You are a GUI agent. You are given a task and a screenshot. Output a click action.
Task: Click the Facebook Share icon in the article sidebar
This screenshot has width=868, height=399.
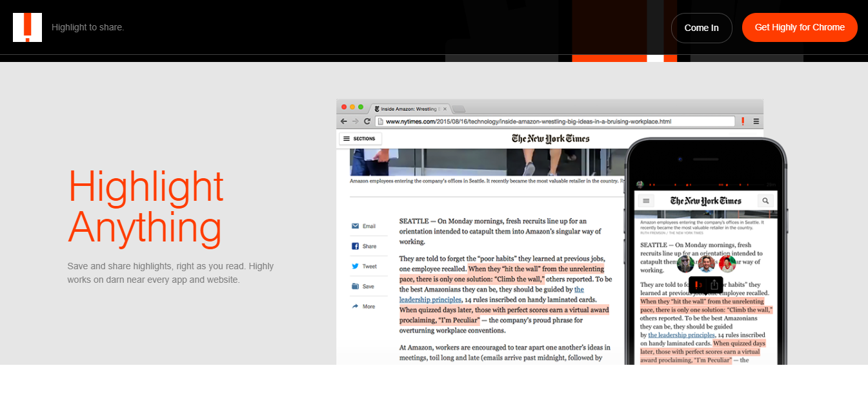point(355,246)
